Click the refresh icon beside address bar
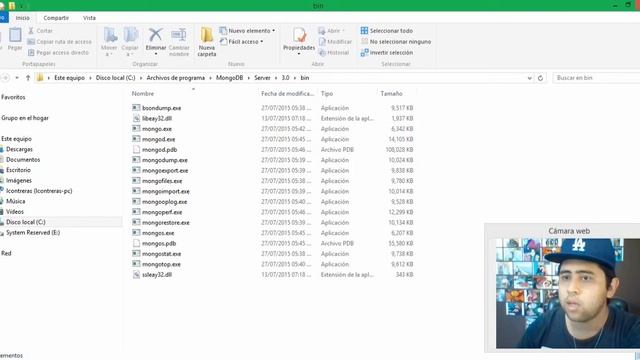 pyautogui.click(x=540, y=78)
